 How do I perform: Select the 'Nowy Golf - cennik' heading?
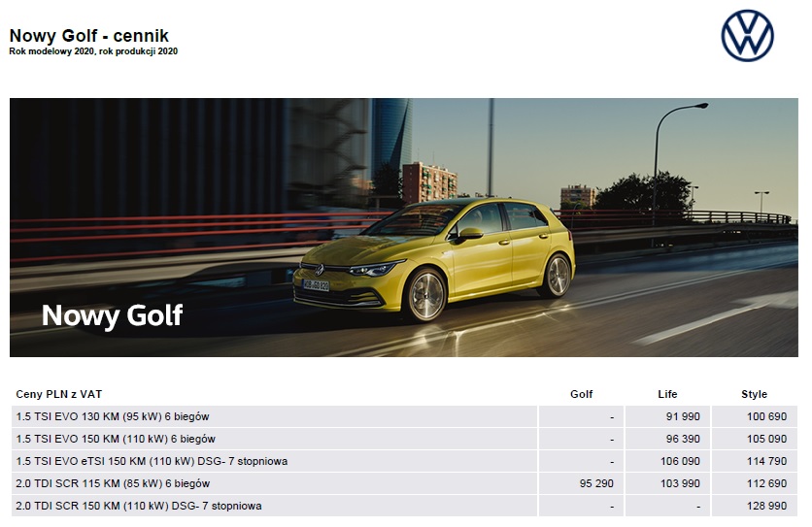[89, 35]
